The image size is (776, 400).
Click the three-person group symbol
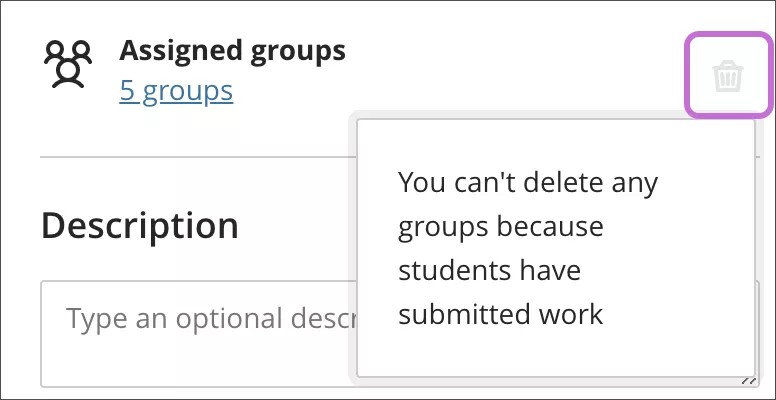[x=68, y=65]
